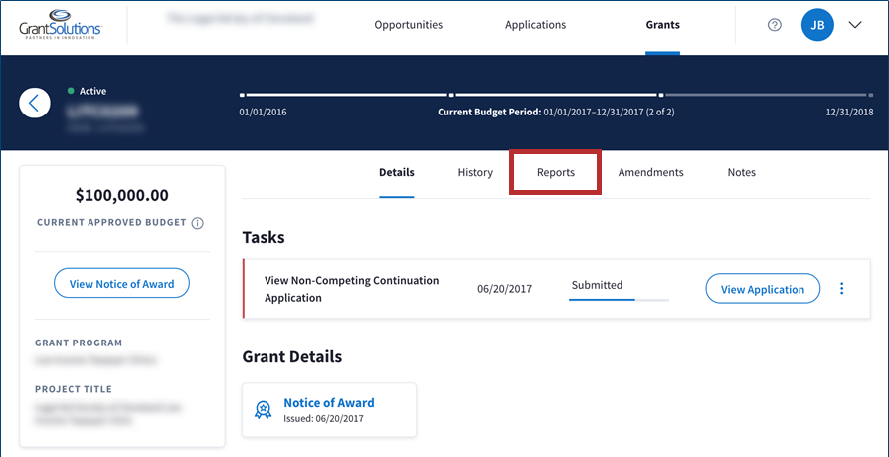Click the Notice of Award ribbon icon
The image size is (889, 457).
pos(263,409)
